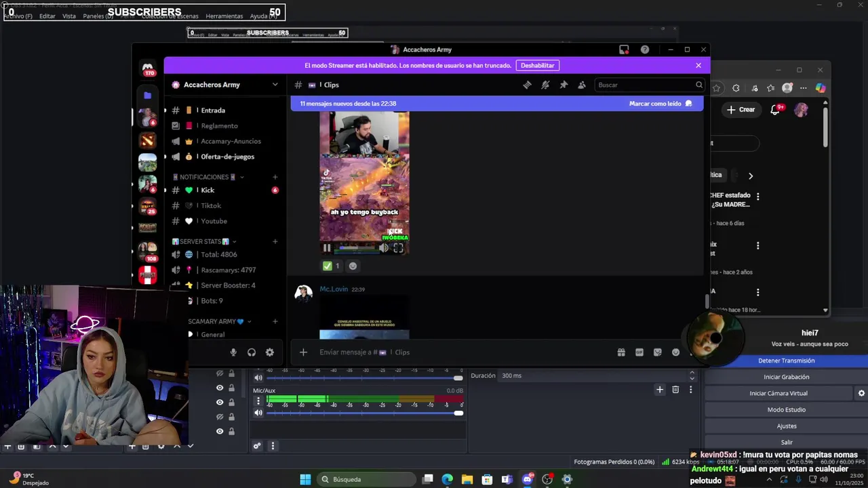Open Discord user settings gear
Screen dimensions: 868x488
coord(270,352)
